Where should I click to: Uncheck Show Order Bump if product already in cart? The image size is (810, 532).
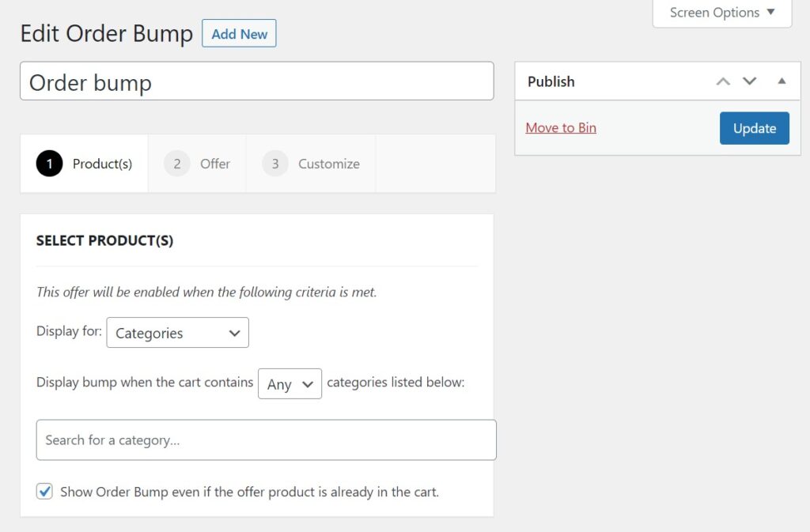tap(44, 491)
